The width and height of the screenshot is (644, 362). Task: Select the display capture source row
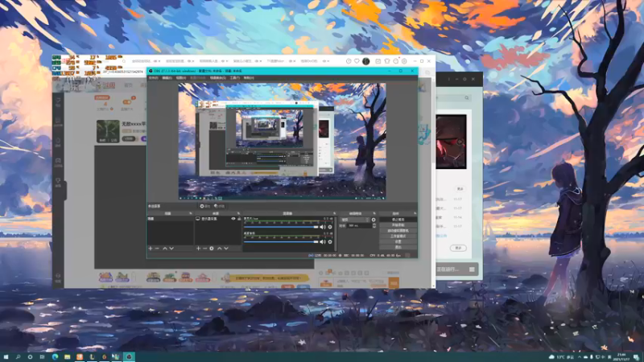tap(218, 219)
